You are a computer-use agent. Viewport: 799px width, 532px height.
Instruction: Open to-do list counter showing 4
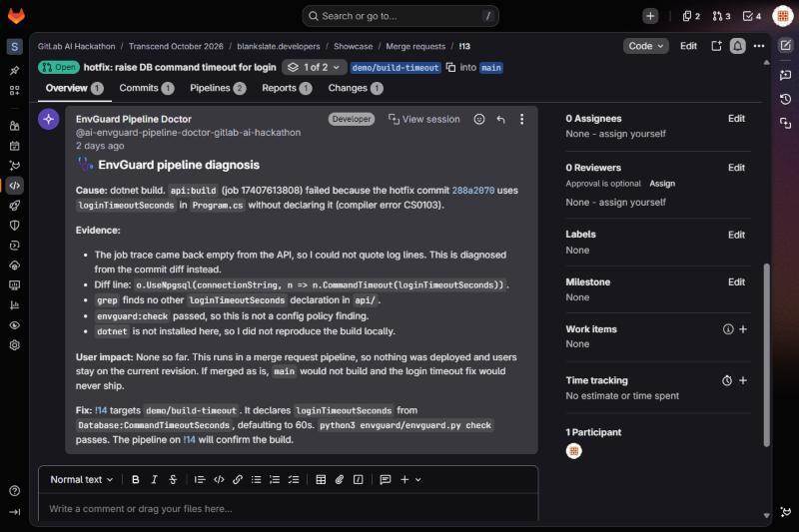(x=752, y=16)
